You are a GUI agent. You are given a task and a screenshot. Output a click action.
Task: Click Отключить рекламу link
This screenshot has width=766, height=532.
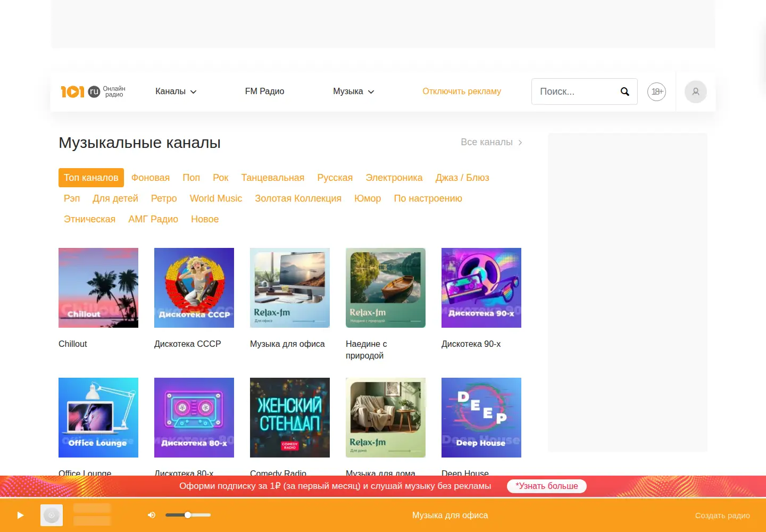(462, 92)
